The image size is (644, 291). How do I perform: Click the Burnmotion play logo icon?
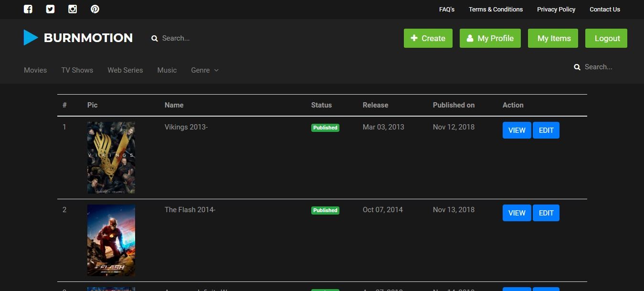click(31, 38)
